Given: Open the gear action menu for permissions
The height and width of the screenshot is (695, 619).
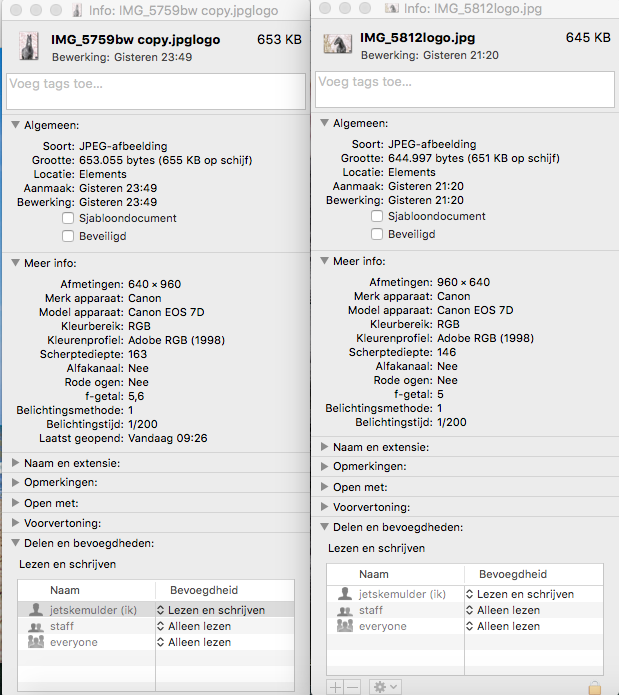Looking at the screenshot, I should (384, 687).
